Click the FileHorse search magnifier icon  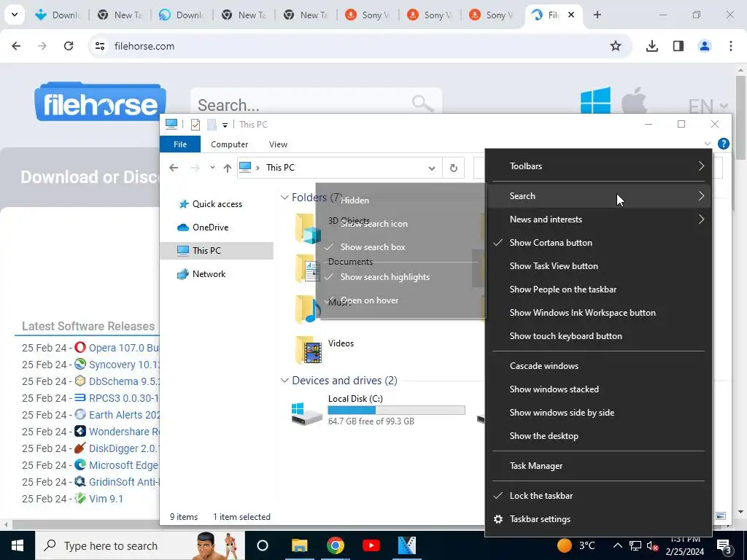tap(422, 102)
